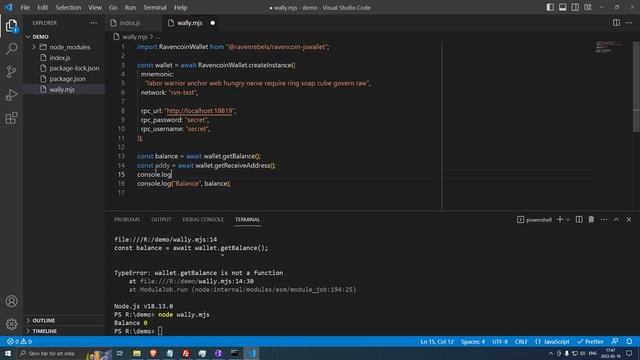Create a new terminal with plus icon

point(560,220)
